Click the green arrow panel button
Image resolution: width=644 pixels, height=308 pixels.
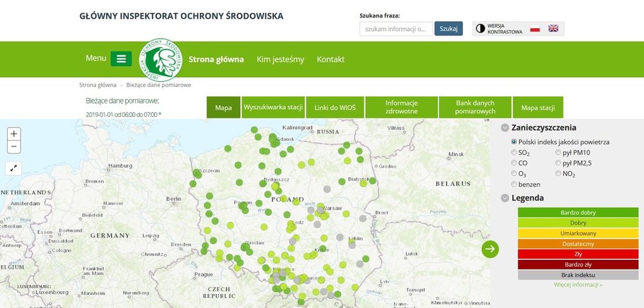[x=490, y=249]
